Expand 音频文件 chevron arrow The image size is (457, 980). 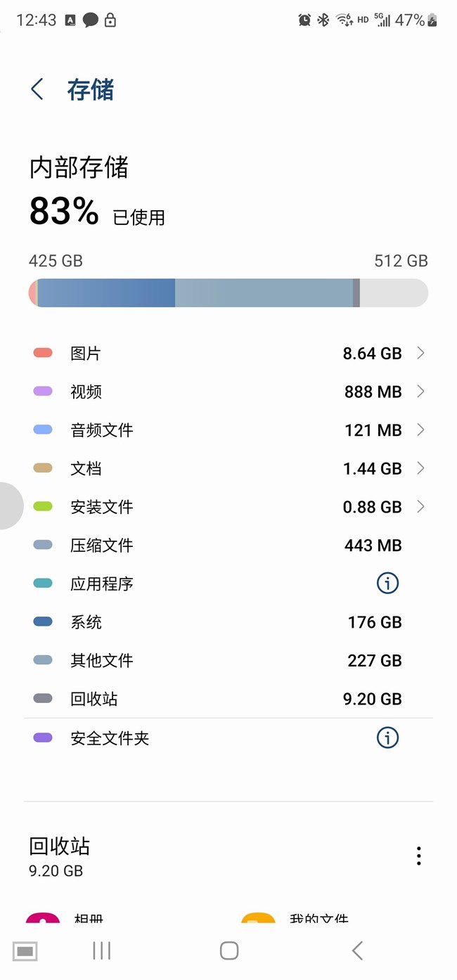coord(420,430)
